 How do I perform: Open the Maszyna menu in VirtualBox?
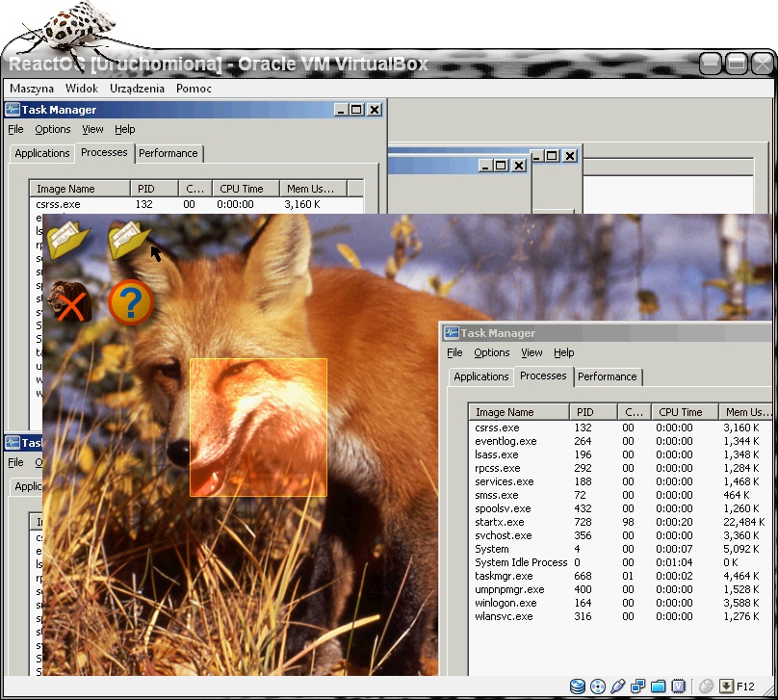(32, 89)
